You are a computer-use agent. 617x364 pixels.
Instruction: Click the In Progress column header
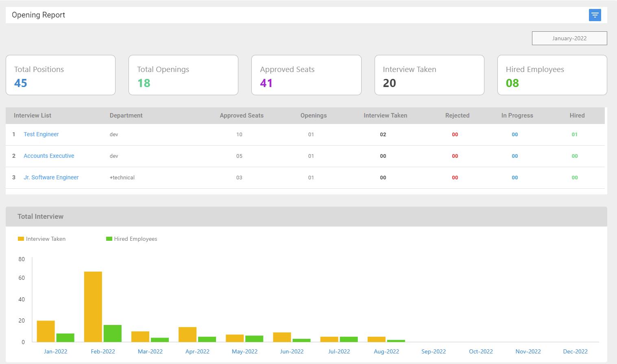(x=517, y=116)
